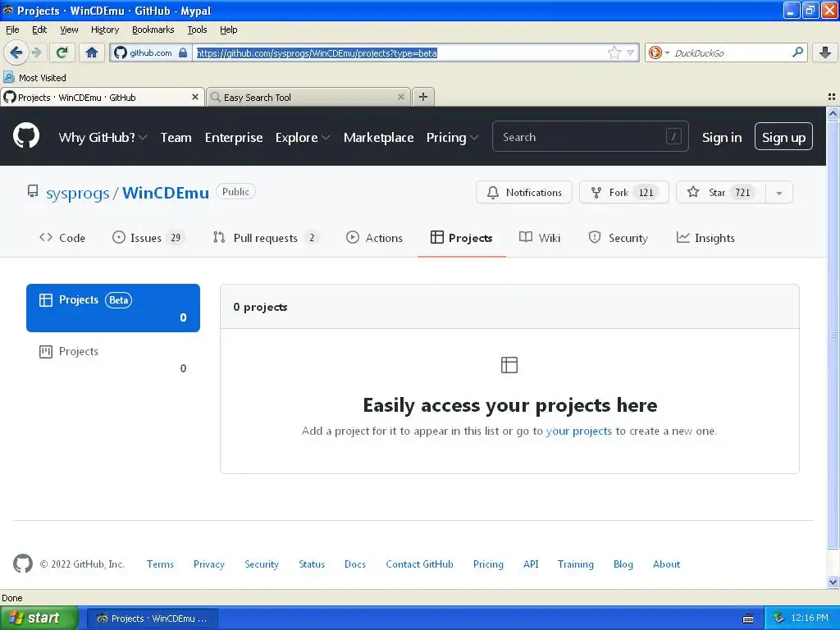Screen dimensions: 840x630
Task: Follow the 'your projects' link
Action: (x=578, y=431)
